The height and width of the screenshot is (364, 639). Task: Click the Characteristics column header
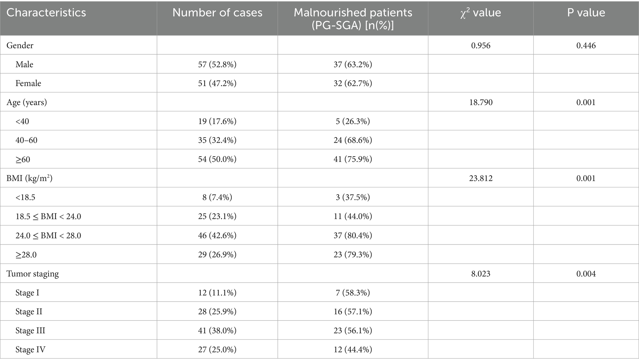pyautogui.click(x=46, y=13)
